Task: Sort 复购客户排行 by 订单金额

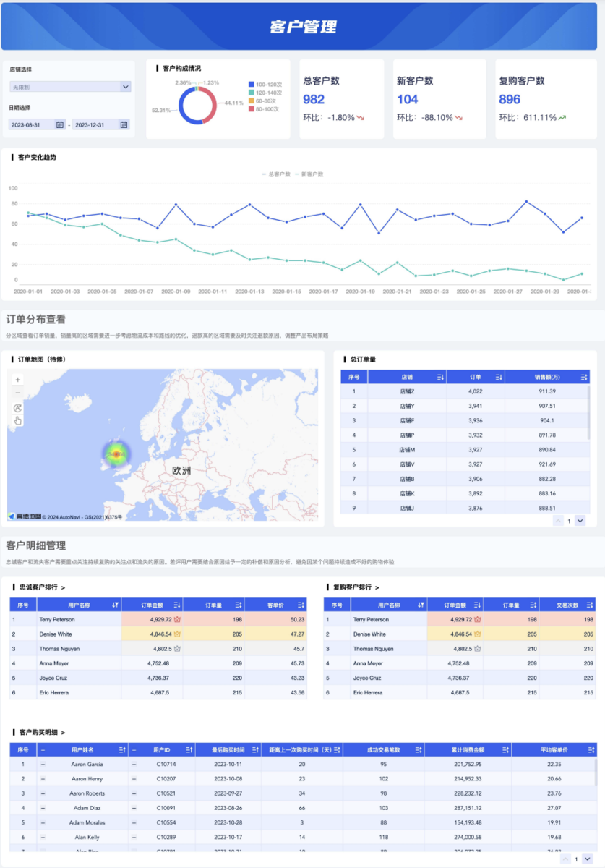Action: point(477,605)
